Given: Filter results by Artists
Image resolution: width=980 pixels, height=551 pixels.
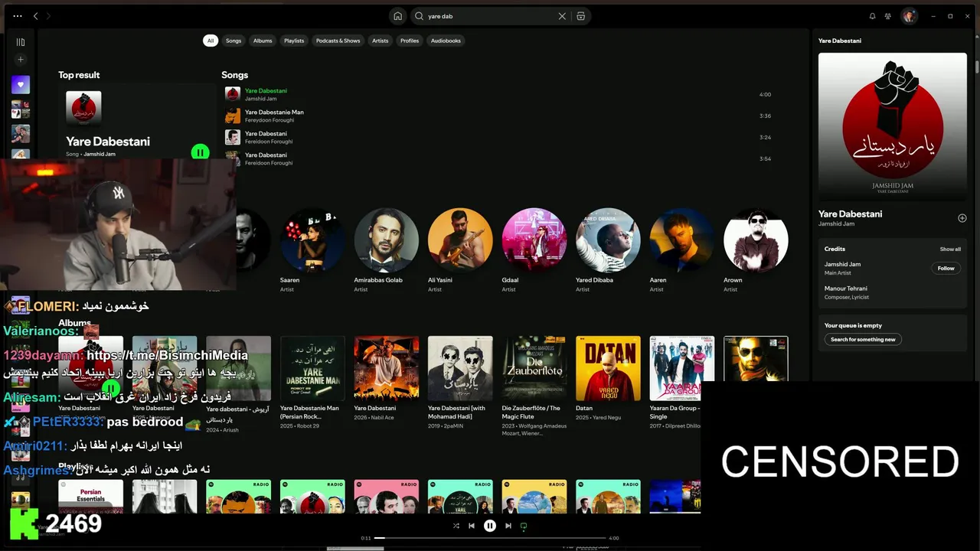Looking at the screenshot, I should [381, 41].
